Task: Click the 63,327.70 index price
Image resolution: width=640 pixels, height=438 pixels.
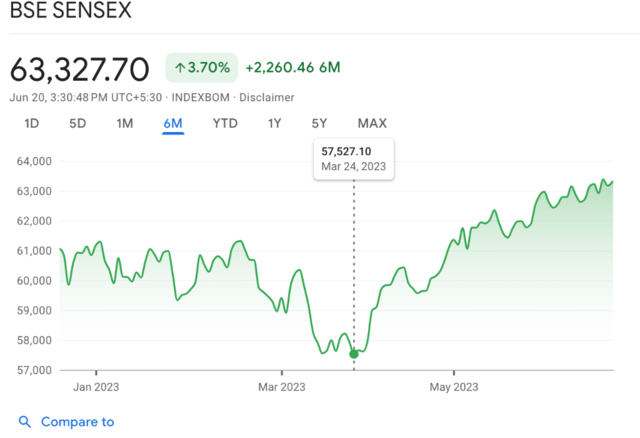Action: point(80,69)
